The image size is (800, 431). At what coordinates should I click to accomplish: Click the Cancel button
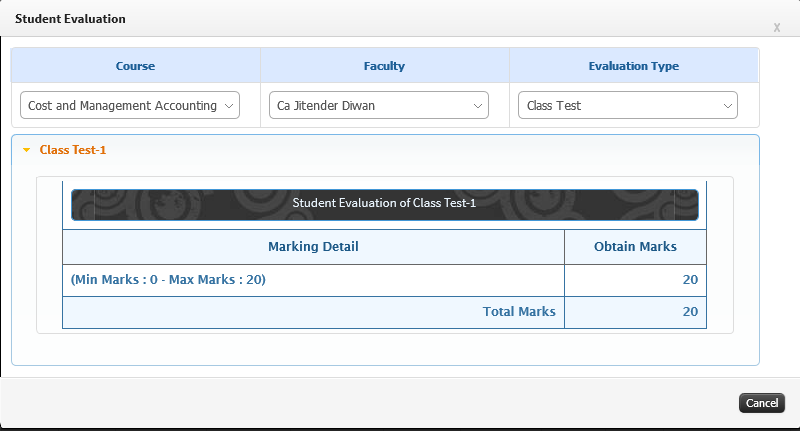(x=762, y=403)
